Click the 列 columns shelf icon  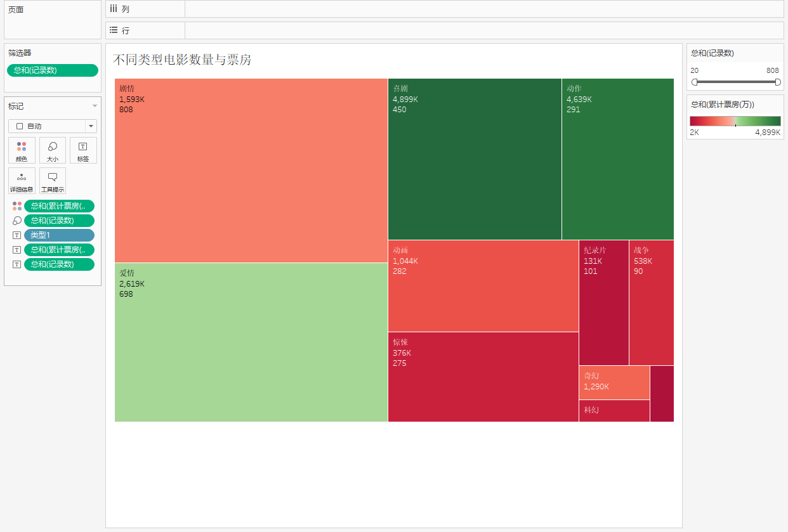(114, 9)
